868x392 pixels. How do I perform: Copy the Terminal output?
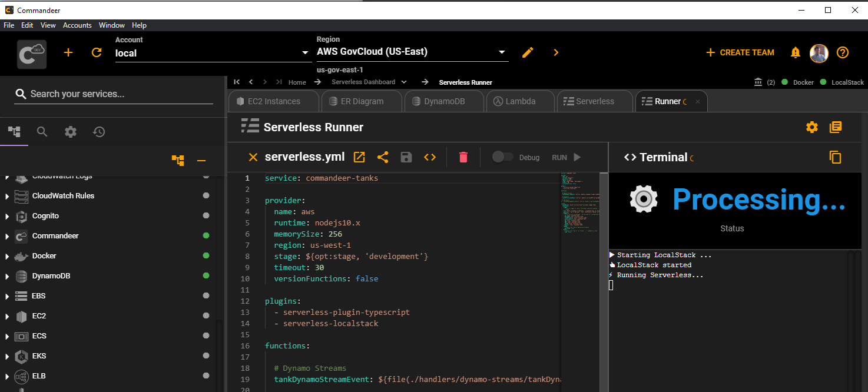coord(835,157)
